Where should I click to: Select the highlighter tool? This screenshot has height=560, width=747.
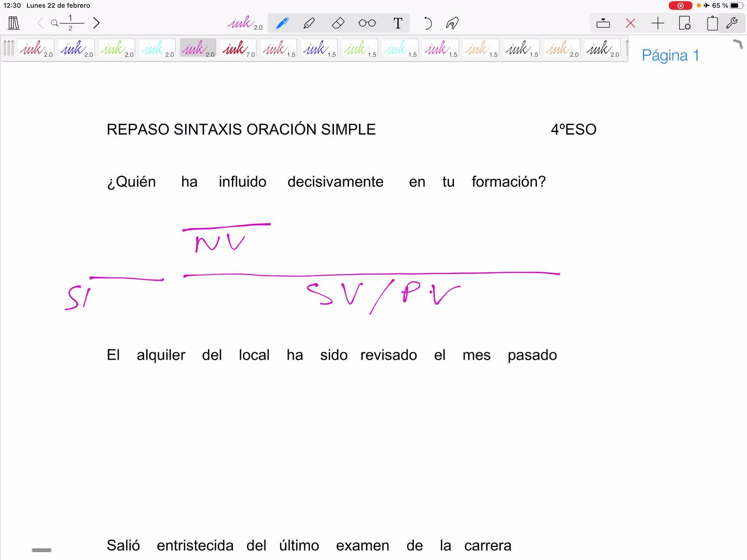pos(309,23)
